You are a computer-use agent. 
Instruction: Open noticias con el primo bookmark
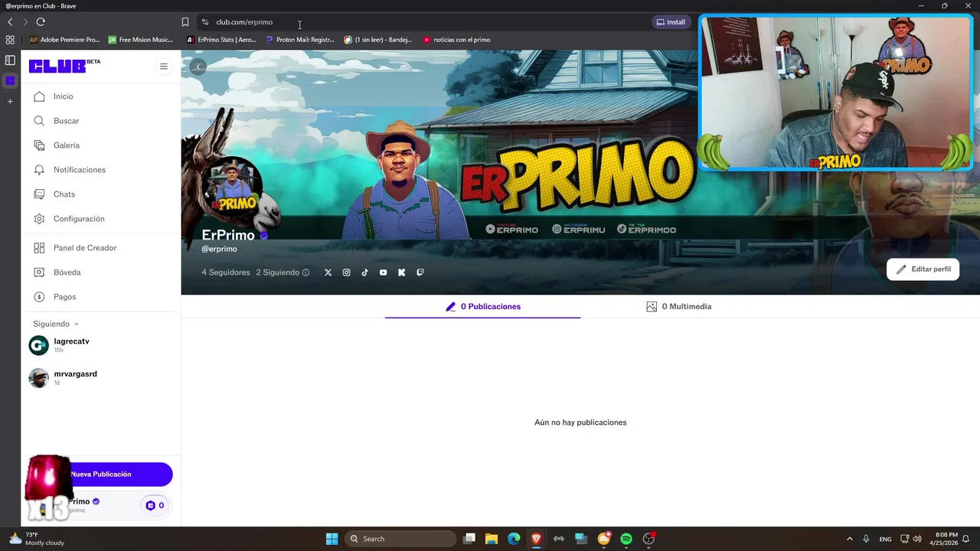(x=456, y=40)
